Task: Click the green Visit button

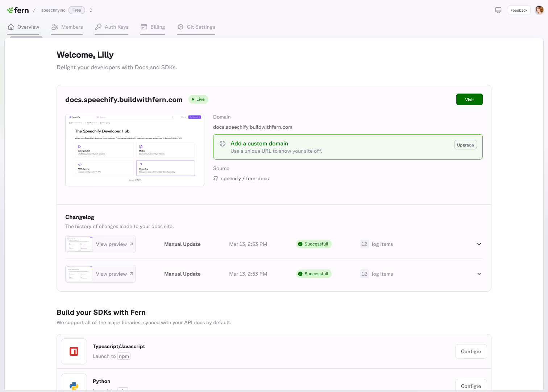Action: click(x=469, y=99)
